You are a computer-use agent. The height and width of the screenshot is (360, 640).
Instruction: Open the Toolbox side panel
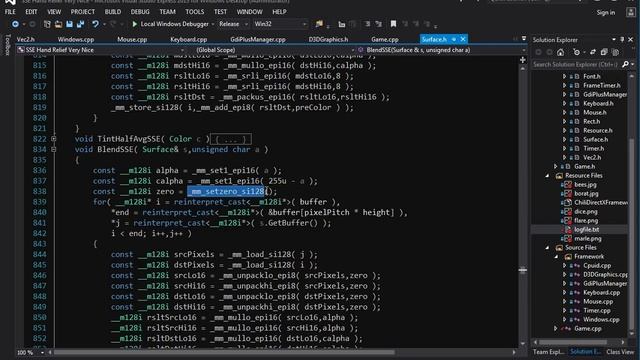(x=7, y=45)
